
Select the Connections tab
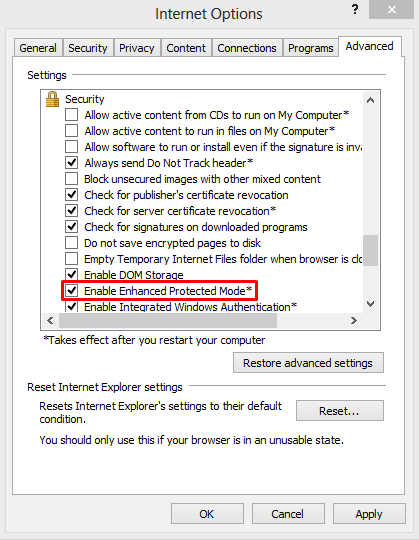247,48
